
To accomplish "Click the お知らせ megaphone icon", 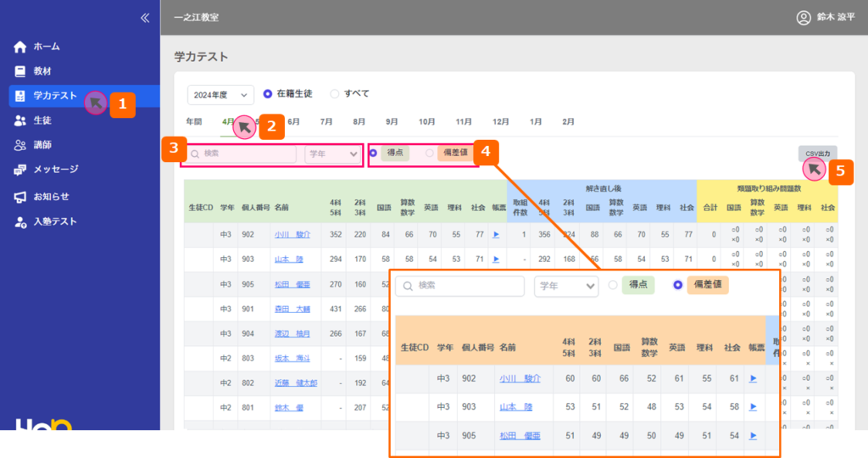I will [20, 197].
